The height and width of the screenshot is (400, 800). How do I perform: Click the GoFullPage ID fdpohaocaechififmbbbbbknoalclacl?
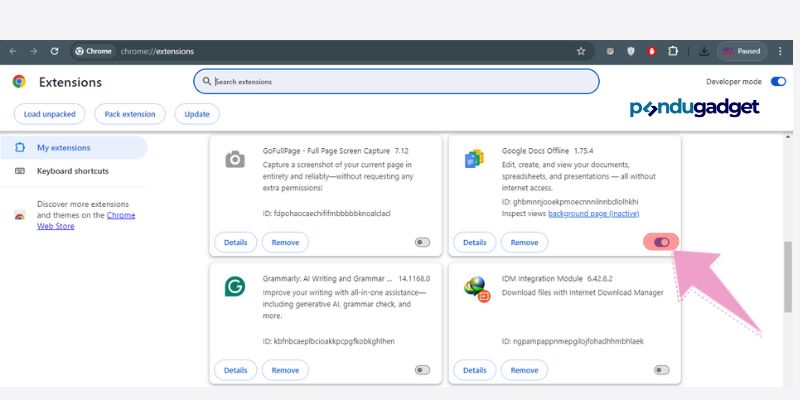tap(327, 213)
